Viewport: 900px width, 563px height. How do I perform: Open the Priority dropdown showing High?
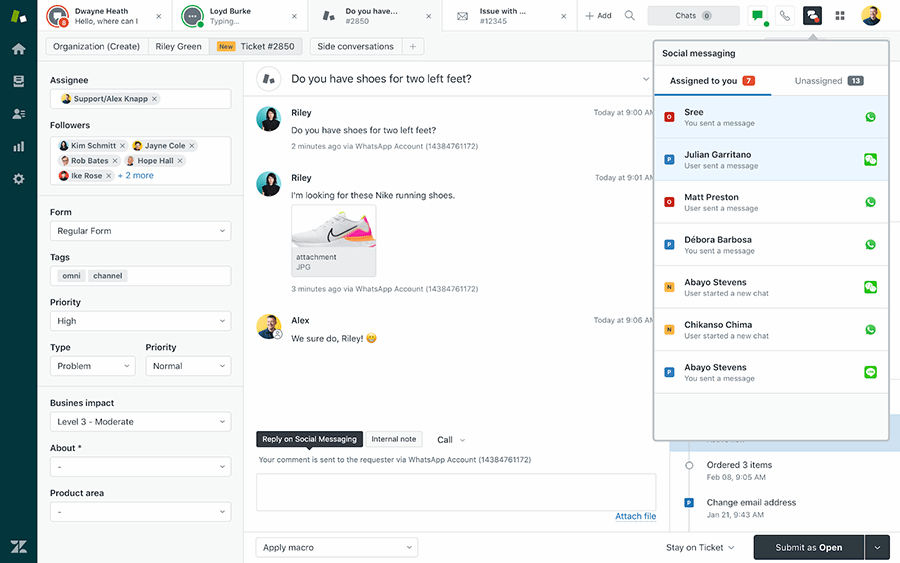[x=141, y=321]
